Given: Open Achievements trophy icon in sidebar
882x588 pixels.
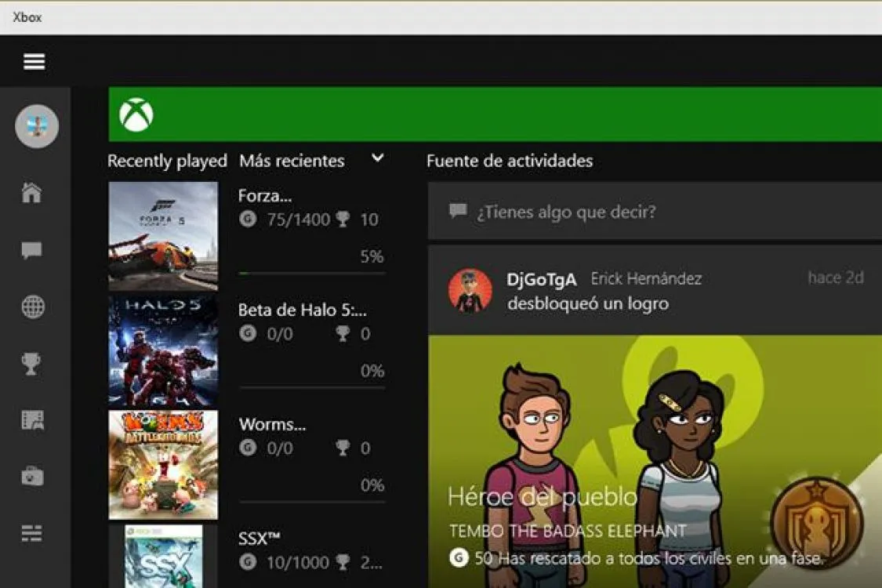Looking at the screenshot, I should (31, 364).
